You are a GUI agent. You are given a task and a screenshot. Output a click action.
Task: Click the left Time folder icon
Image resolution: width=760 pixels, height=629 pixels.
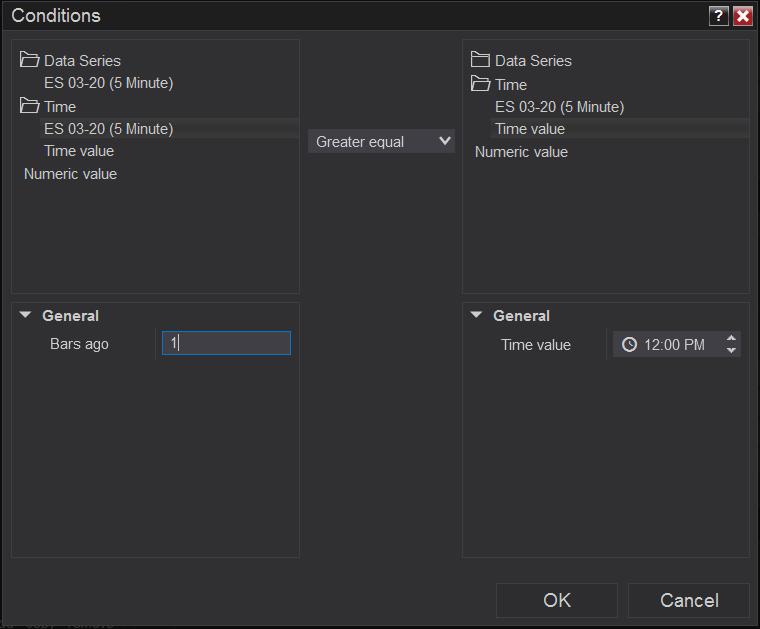[x=29, y=106]
